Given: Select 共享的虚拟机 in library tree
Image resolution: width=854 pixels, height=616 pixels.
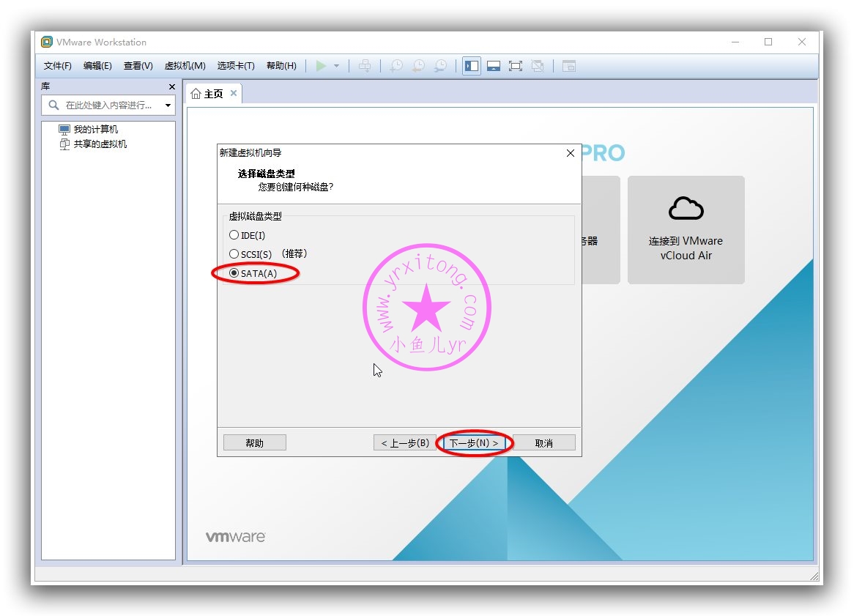Looking at the screenshot, I should 92,144.
